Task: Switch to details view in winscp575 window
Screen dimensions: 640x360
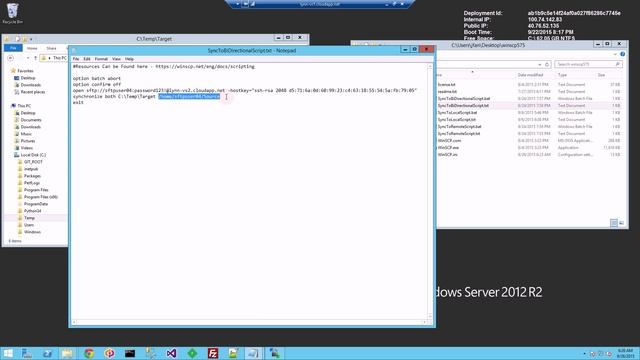Action: point(613,223)
